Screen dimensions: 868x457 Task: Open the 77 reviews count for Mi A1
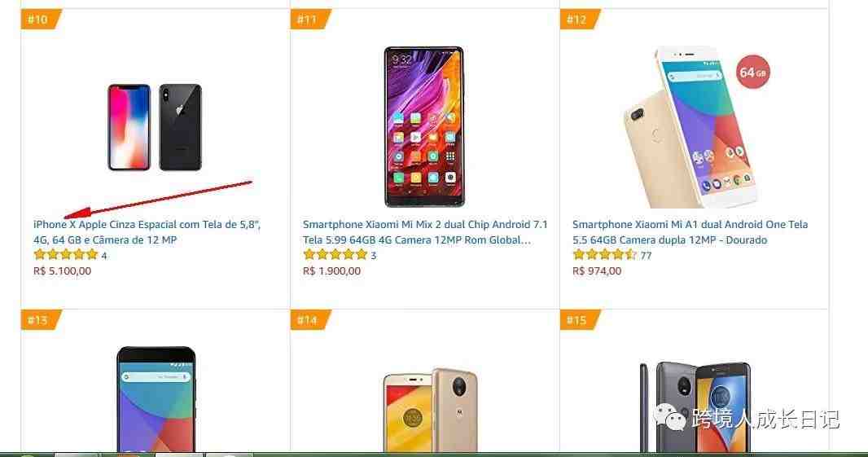pos(646,255)
